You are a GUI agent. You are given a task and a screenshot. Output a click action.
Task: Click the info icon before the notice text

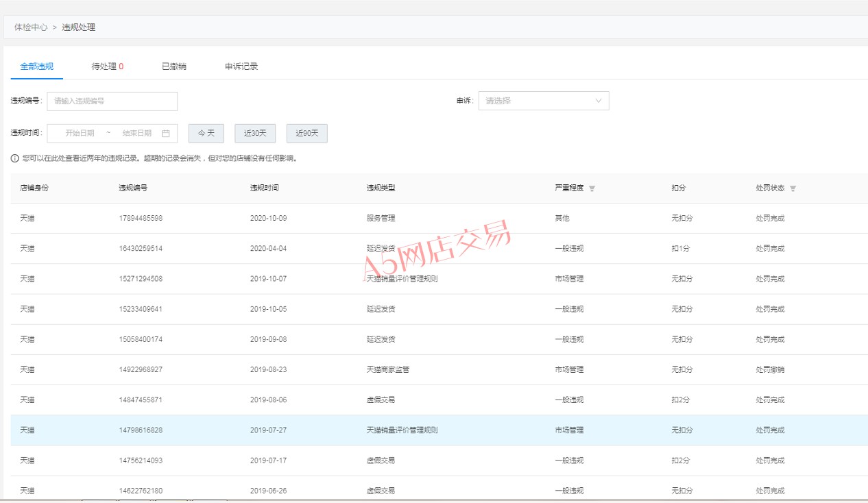click(15, 158)
